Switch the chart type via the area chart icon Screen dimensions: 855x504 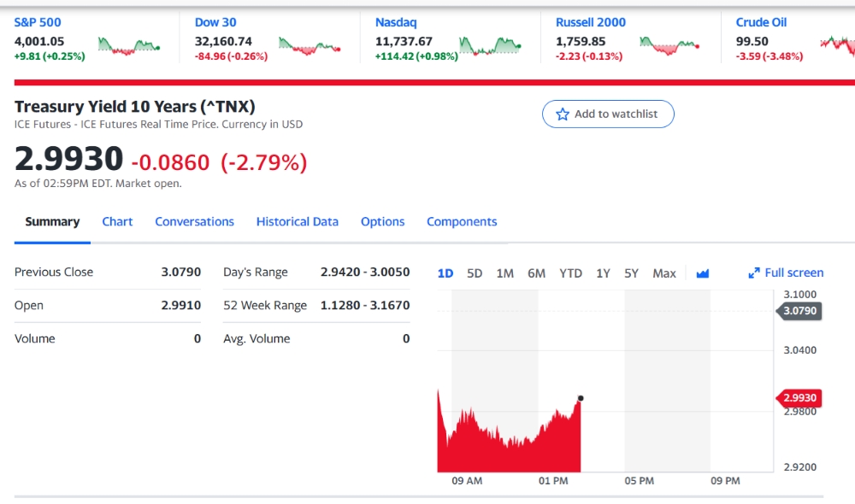(x=702, y=273)
